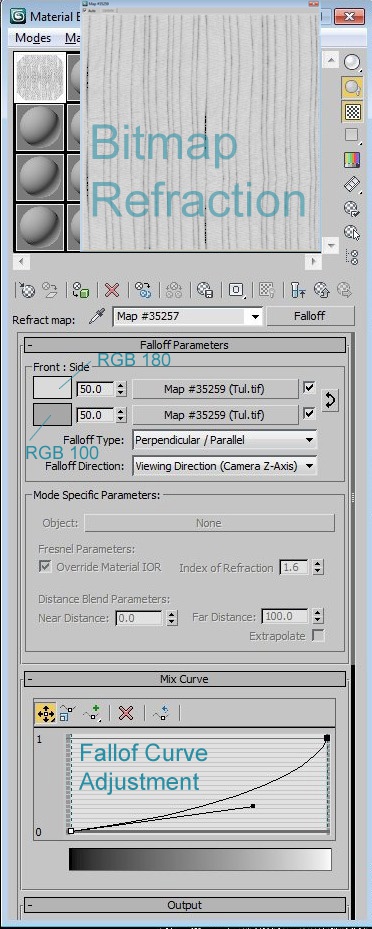Adjust the Side amount 50.0 spinner arrows
Viewport: 372px width, 929px height.
tap(121, 415)
